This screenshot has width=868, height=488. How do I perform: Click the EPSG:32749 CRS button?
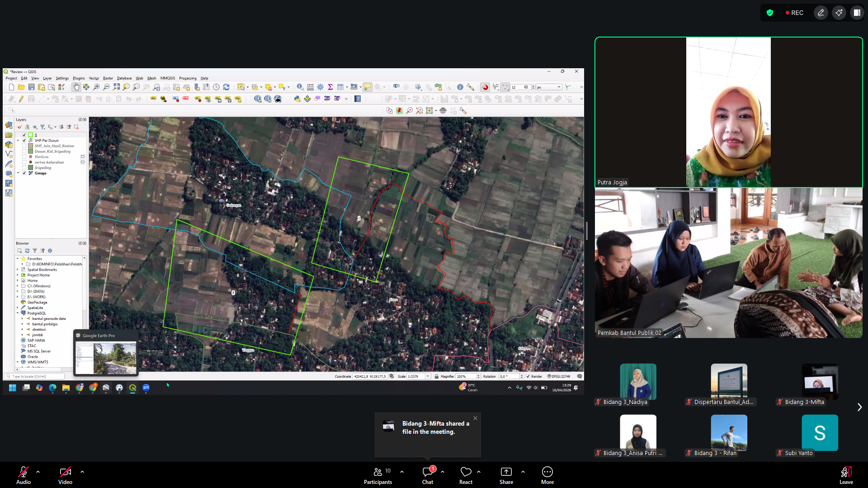click(559, 376)
